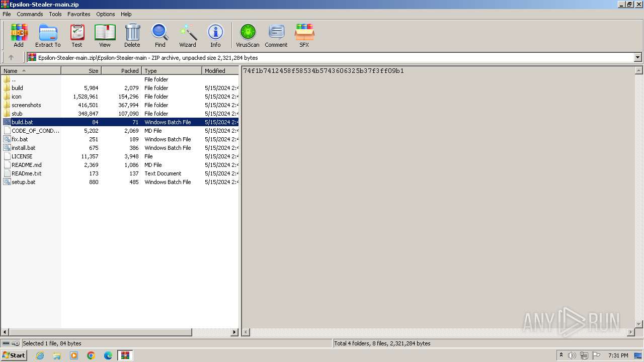Open File Explorer from taskbar
The width and height of the screenshot is (644, 362).
pyautogui.click(x=57, y=355)
